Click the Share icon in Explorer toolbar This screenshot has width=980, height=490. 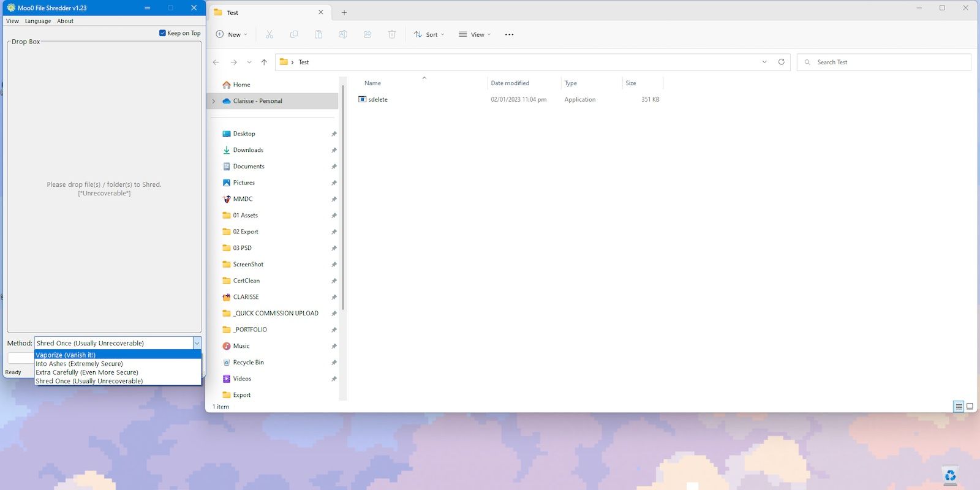coord(367,35)
